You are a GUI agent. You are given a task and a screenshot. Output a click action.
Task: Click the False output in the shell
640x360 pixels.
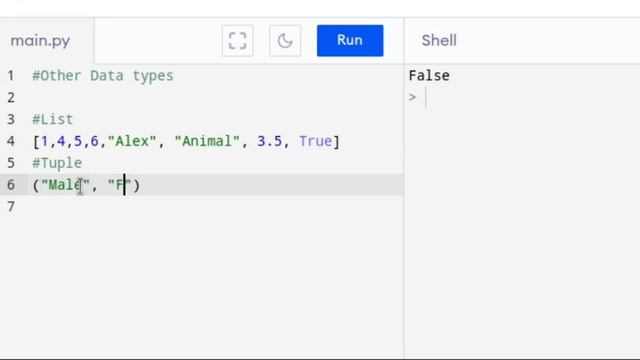429,76
